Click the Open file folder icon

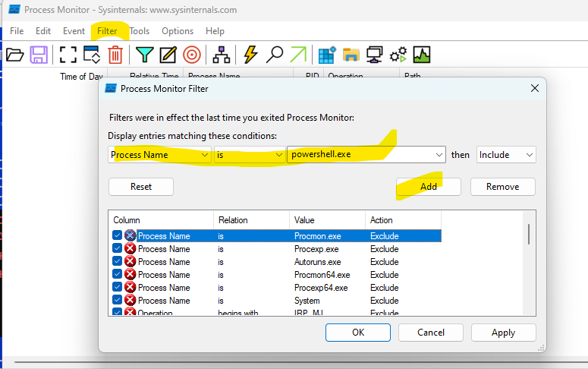(15, 55)
